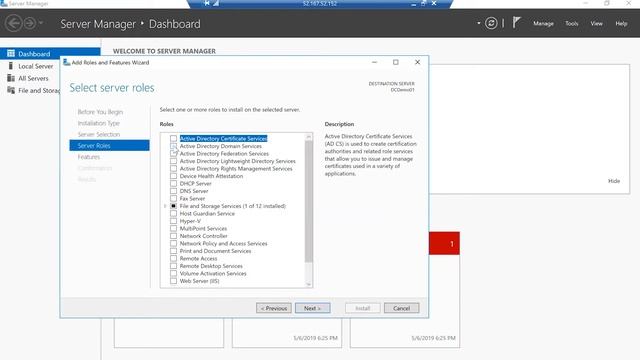Click the forward navigation arrow in Server Manager
The height and width of the screenshot is (360, 640).
click(x=30, y=23)
